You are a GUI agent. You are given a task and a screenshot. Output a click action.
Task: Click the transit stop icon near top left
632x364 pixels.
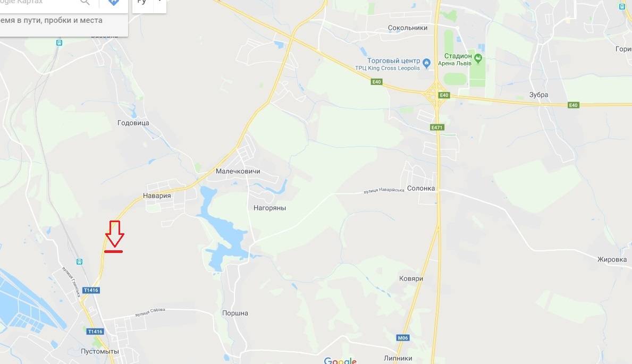click(x=59, y=43)
